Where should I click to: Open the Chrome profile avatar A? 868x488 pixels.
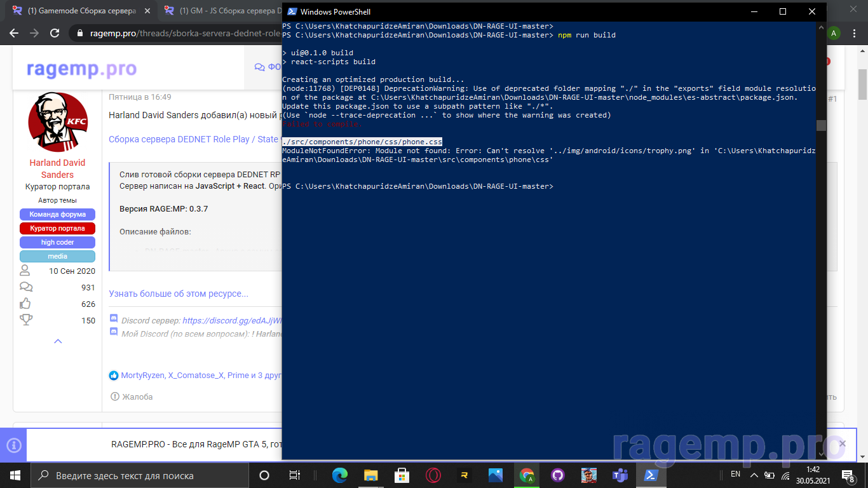coord(834,33)
